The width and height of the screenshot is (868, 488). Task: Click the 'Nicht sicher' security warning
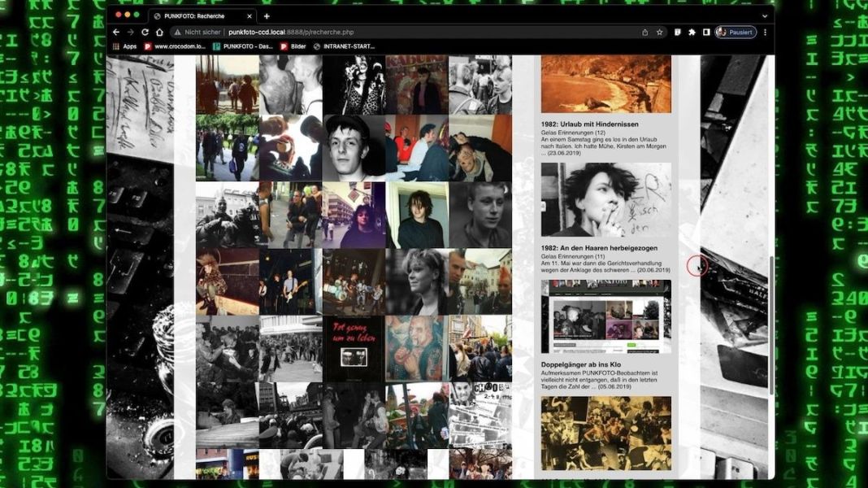coord(198,33)
